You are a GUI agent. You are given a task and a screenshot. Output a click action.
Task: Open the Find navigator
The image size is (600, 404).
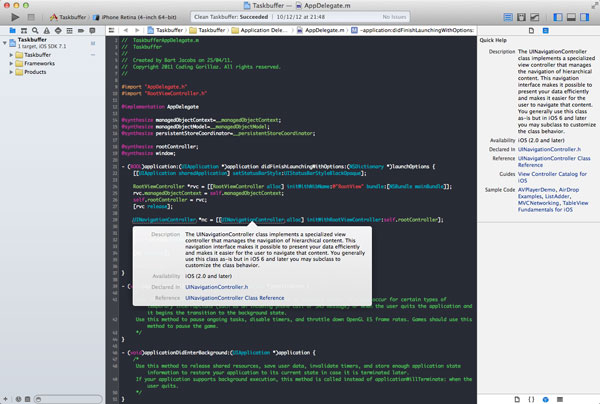(35, 30)
